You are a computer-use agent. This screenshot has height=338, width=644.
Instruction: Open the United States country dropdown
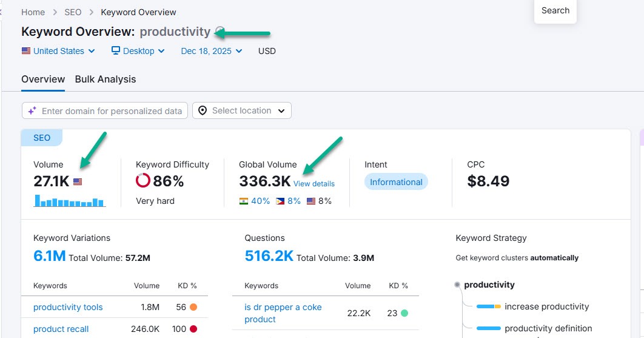click(58, 51)
